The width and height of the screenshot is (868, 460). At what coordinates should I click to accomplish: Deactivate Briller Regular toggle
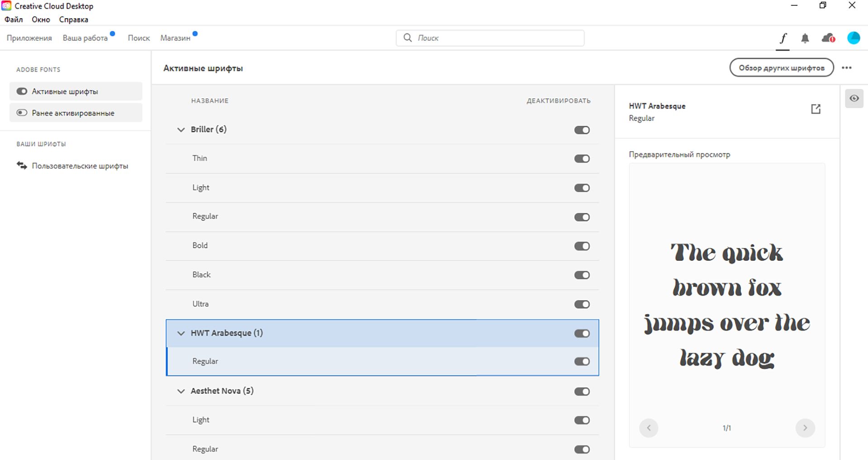pyautogui.click(x=582, y=217)
